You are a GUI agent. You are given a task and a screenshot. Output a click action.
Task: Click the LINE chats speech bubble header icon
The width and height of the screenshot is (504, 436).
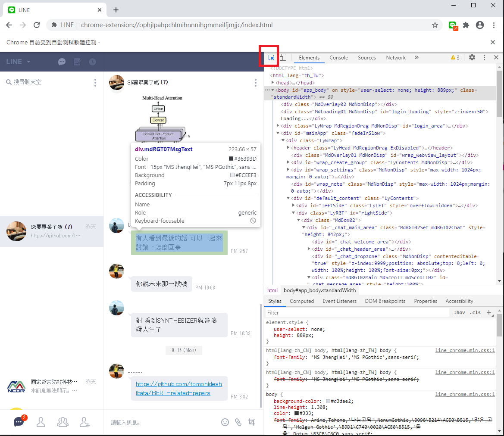click(x=62, y=62)
